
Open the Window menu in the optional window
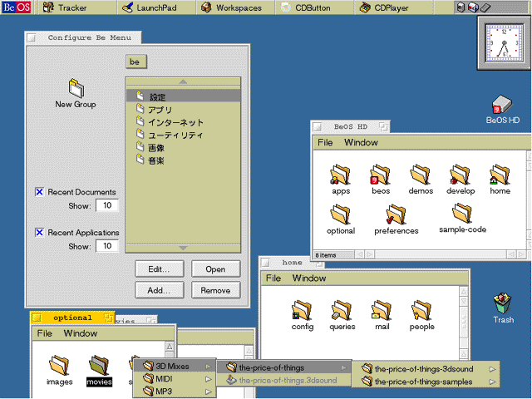pos(81,333)
